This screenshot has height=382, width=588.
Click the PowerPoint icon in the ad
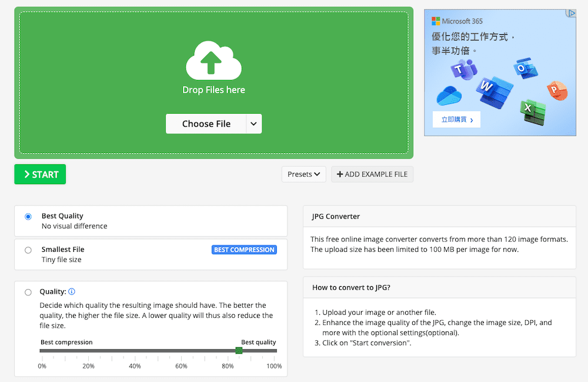point(556,91)
